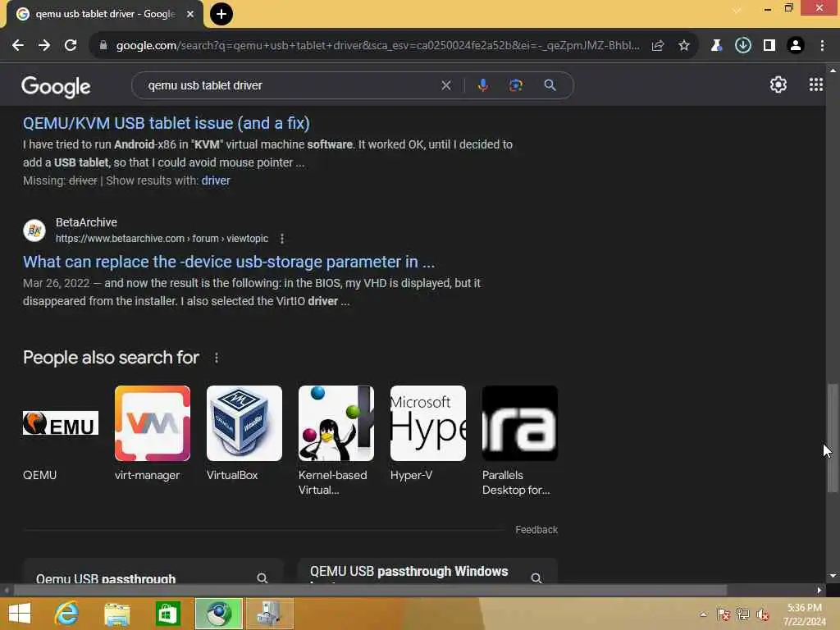Open Google quick settings gear
Viewport: 840px width, 630px height.
(x=778, y=84)
